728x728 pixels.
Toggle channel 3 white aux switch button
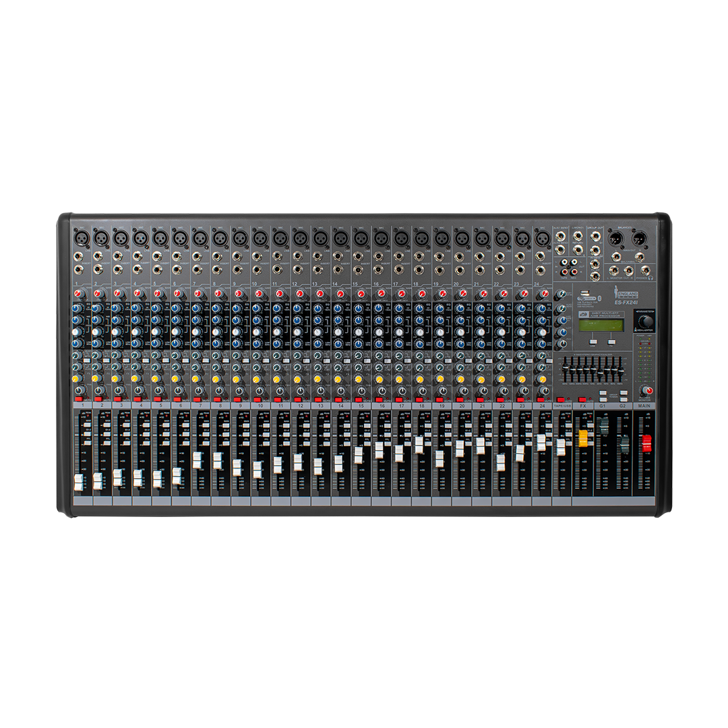point(126,361)
